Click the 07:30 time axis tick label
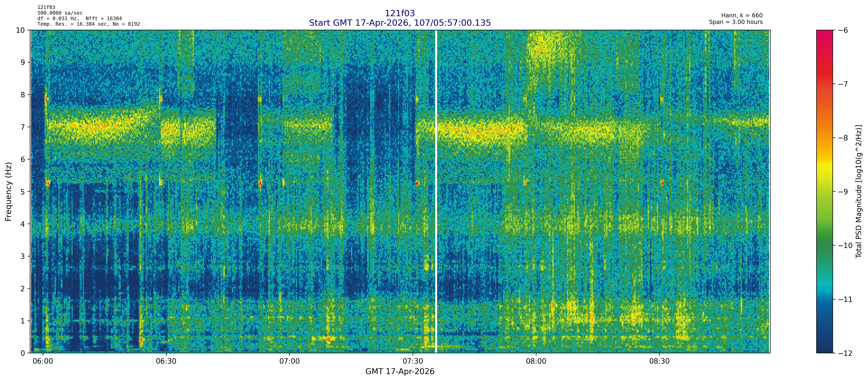Viewport: 868px width, 381px height. coord(413,362)
